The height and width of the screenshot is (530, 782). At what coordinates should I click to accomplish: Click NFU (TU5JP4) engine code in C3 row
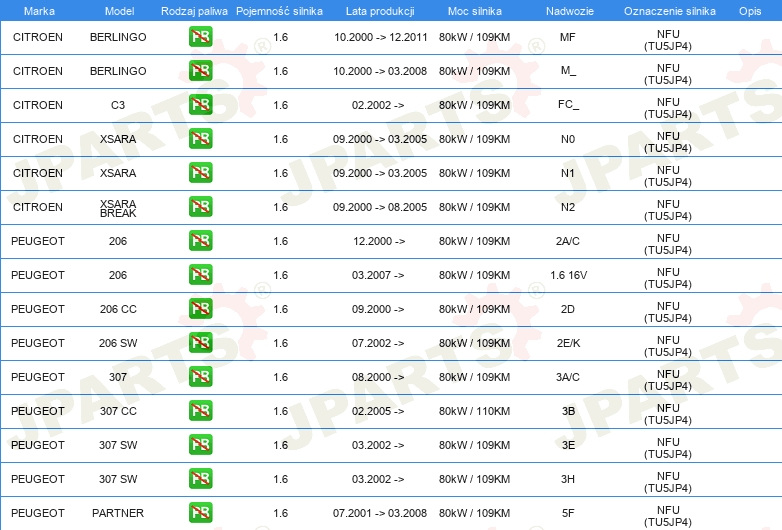coord(668,108)
